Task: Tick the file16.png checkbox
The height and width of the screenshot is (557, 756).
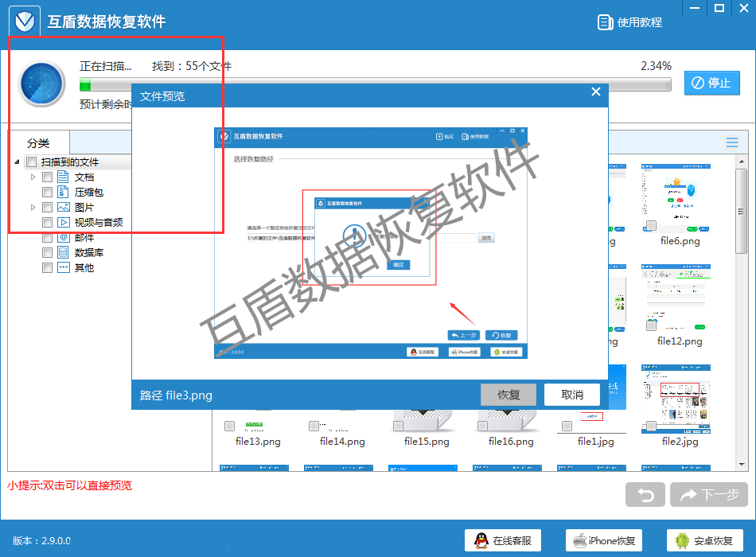Action: click(x=482, y=426)
